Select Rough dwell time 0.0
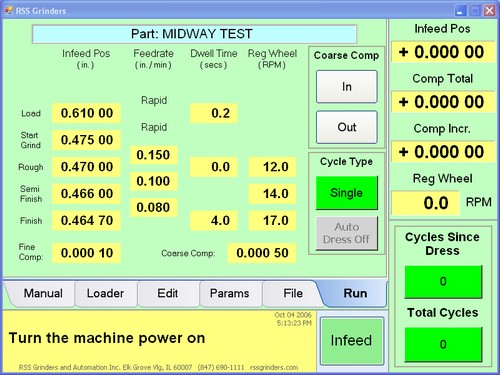500x375 pixels. point(214,167)
